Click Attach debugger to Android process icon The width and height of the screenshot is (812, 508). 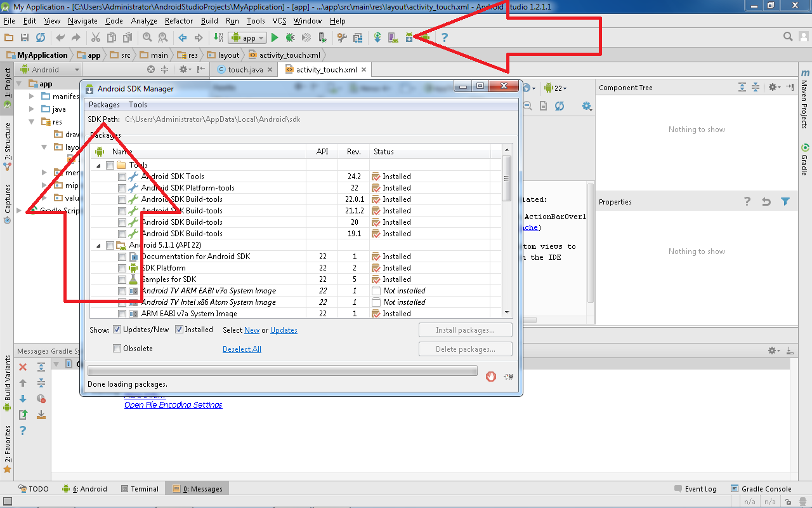point(322,38)
